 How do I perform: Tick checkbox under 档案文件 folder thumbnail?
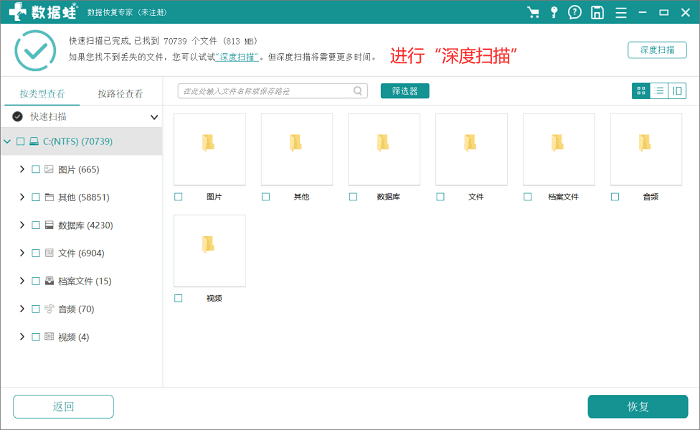pos(528,196)
